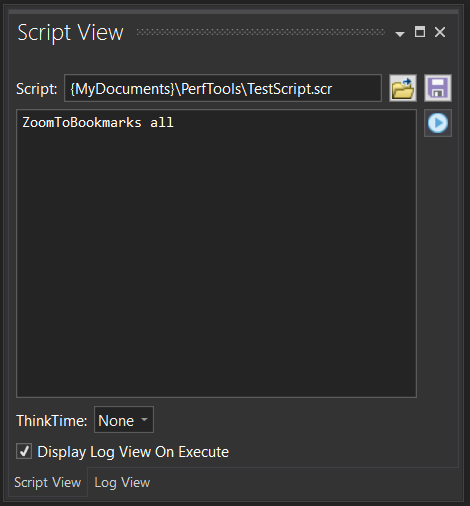
Task: Select the "None" value shown in ThinkTime
Action: pyautogui.click(x=116, y=421)
